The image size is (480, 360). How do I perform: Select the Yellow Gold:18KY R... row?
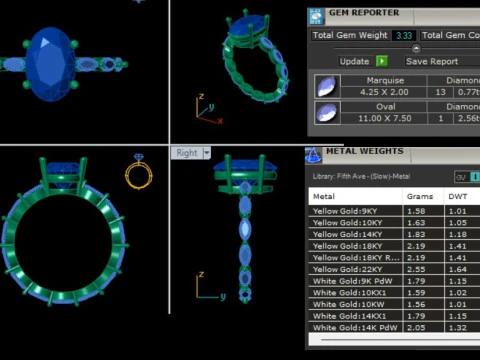coord(394,258)
